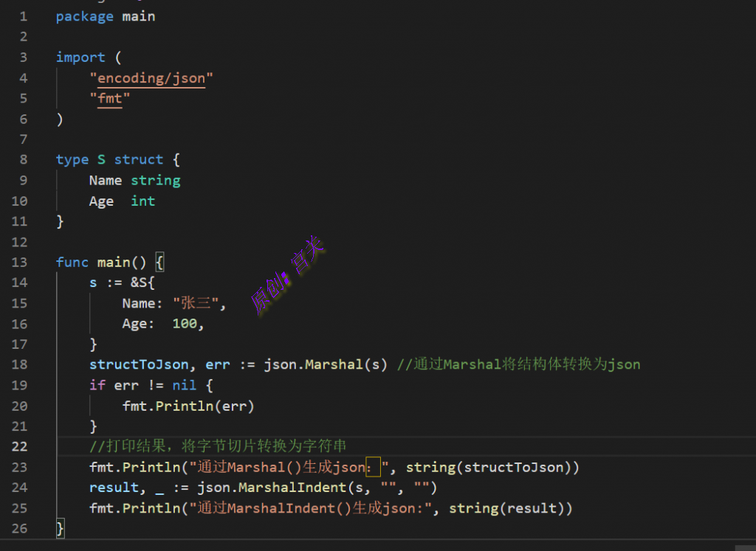This screenshot has height=551, width=756.
Task: Click the number 100 assigned to Age
Action: pyautogui.click(x=185, y=324)
